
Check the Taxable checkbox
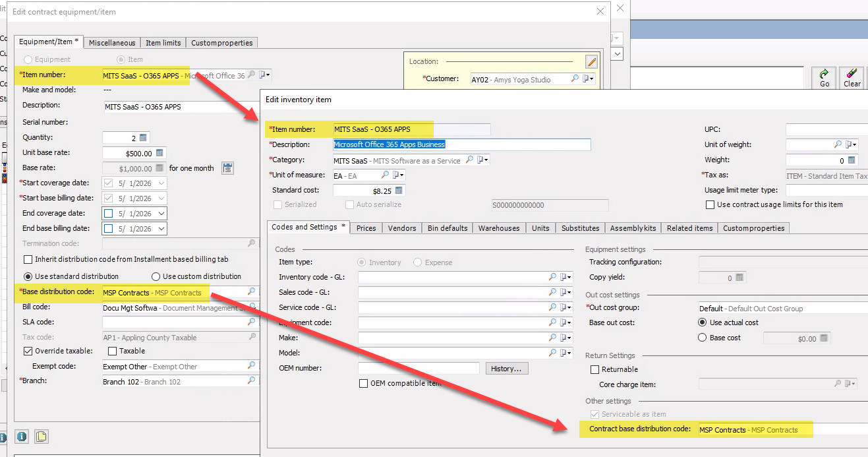(112, 351)
